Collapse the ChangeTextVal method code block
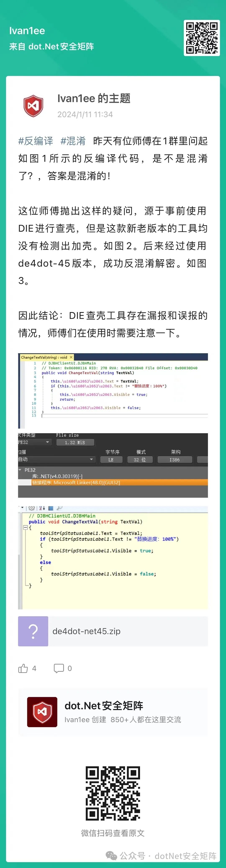 tap(25, 528)
